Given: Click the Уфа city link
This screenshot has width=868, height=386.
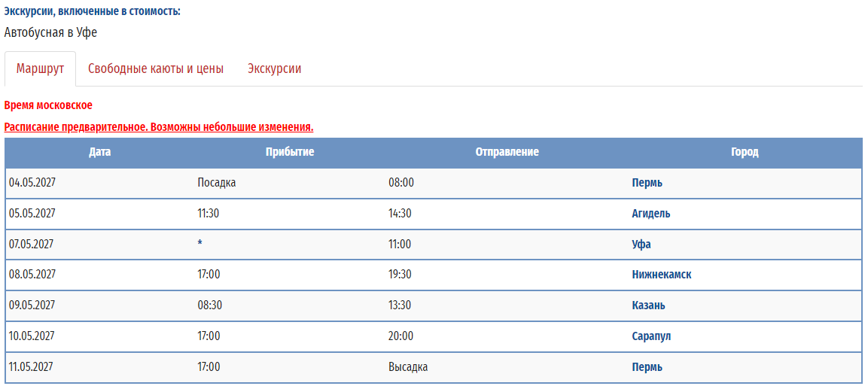Looking at the screenshot, I should pos(641,245).
